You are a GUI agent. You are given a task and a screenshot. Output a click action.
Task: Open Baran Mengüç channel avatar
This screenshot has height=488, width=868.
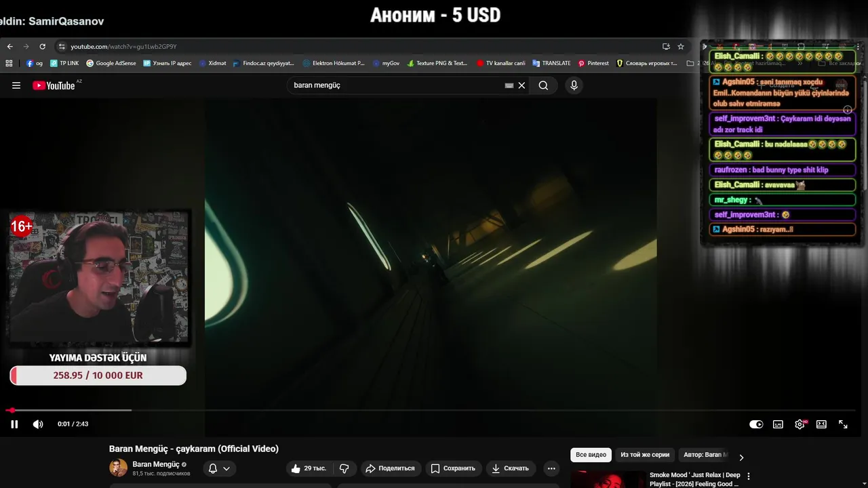tap(118, 468)
